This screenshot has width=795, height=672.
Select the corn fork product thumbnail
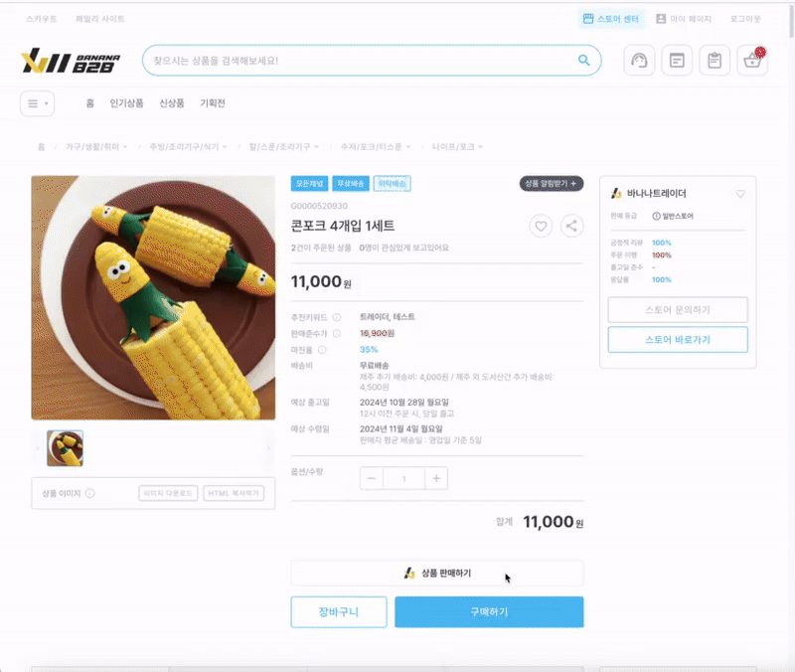click(65, 448)
